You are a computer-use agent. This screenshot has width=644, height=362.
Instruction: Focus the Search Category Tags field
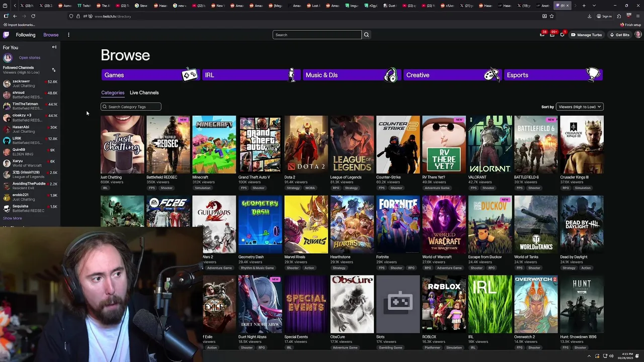(x=131, y=107)
